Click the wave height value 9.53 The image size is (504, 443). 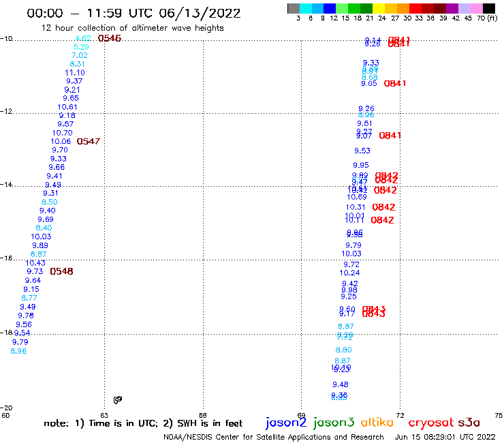pyautogui.click(x=362, y=151)
